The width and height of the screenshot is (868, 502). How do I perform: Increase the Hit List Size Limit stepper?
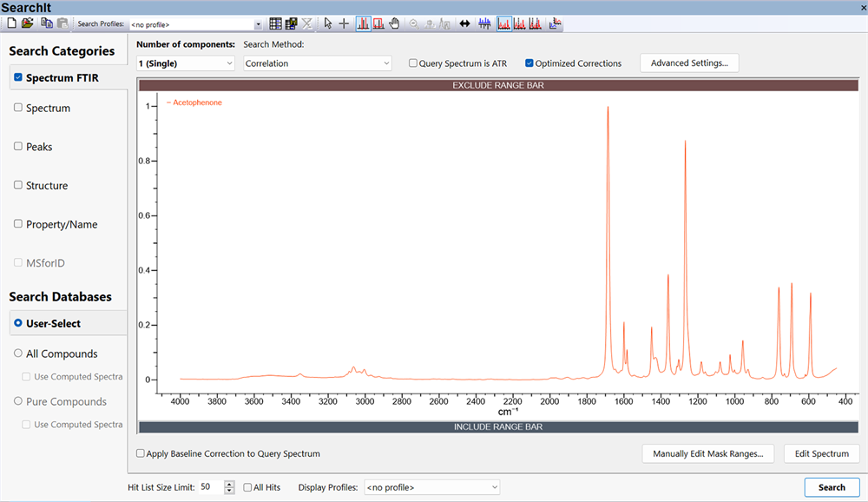(229, 484)
